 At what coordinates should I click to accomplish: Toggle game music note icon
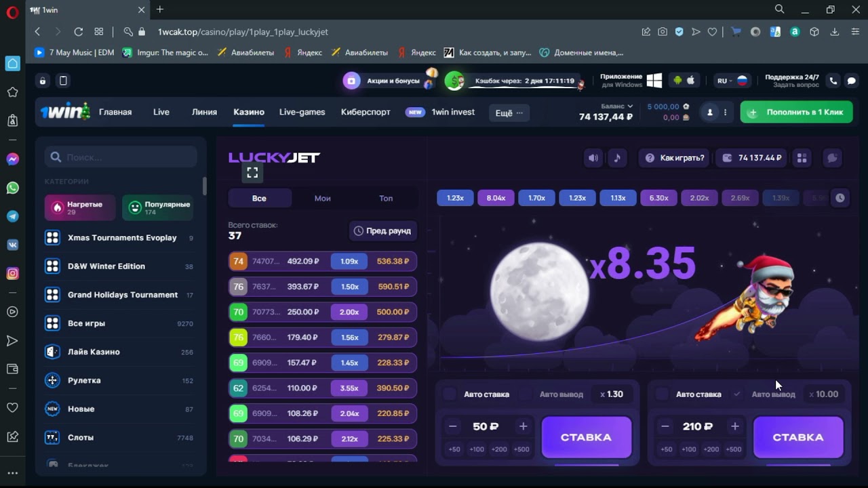coord(617,158)
